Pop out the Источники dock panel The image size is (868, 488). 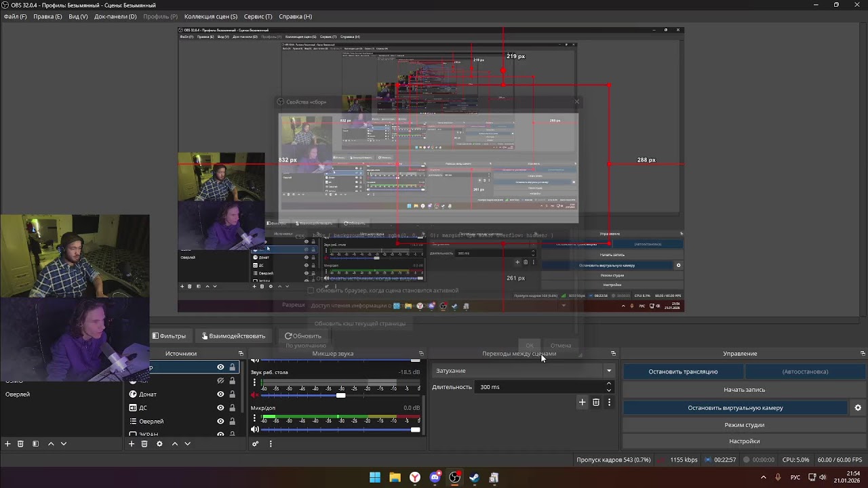point(241,354)
